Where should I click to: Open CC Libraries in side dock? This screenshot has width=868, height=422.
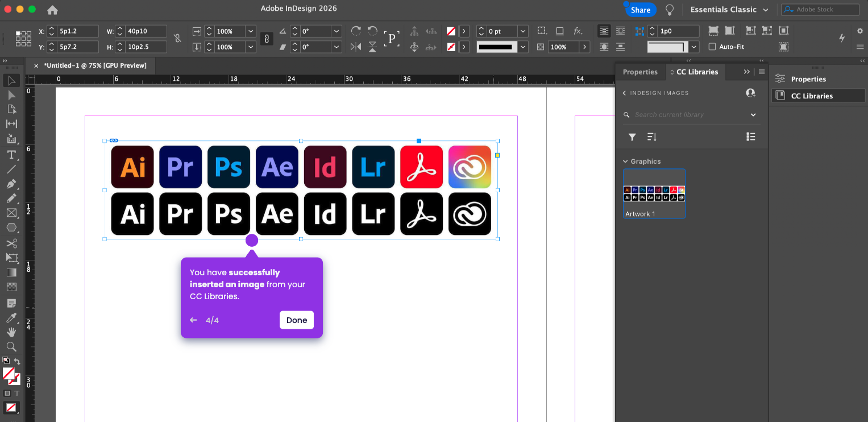pos(818,96)
